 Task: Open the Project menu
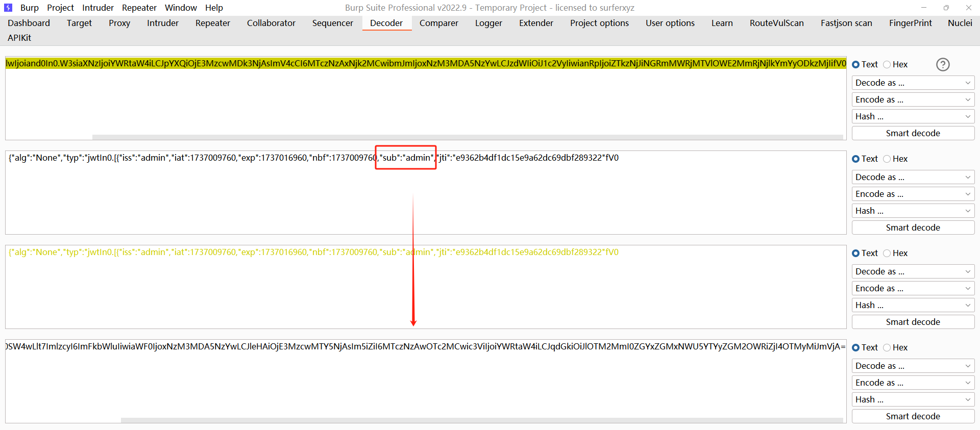coord(60,8)
